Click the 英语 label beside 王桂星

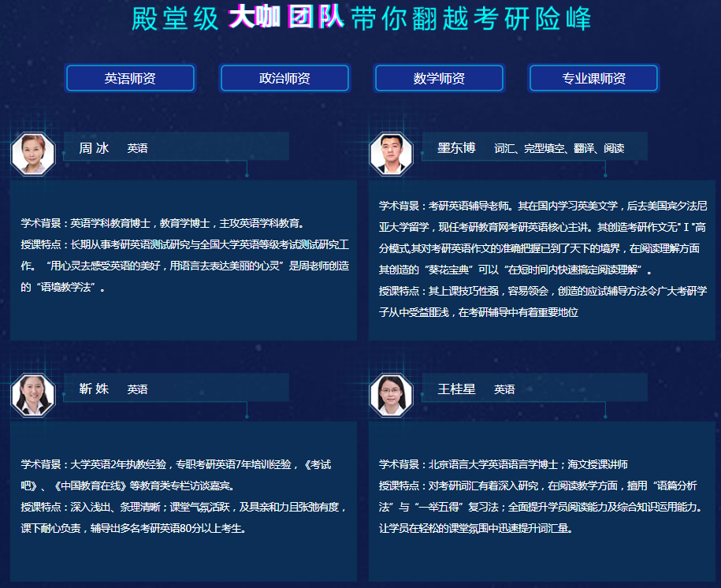tap(502, 388)
